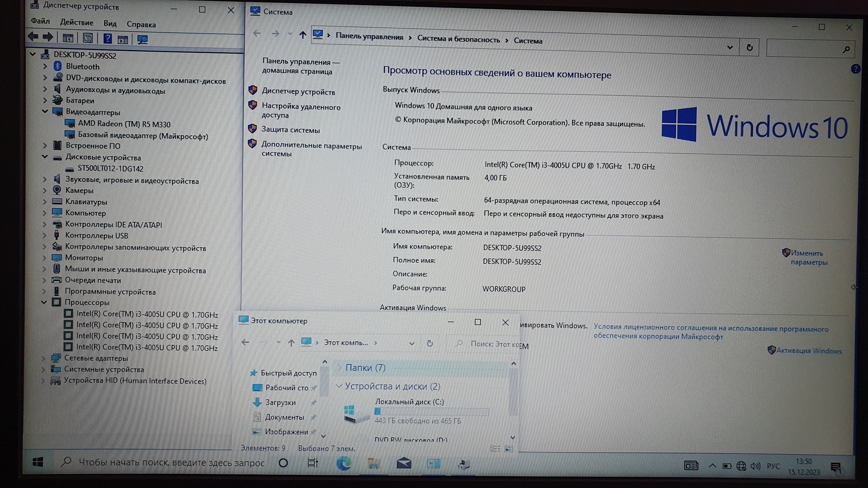Open the Действие menu
The width and height of the screenshot is (868, 488).
click(76, 22)
